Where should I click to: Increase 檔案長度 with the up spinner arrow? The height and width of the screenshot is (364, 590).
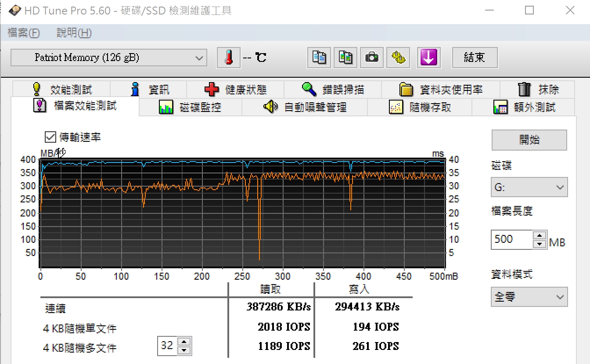coord(540,235)
